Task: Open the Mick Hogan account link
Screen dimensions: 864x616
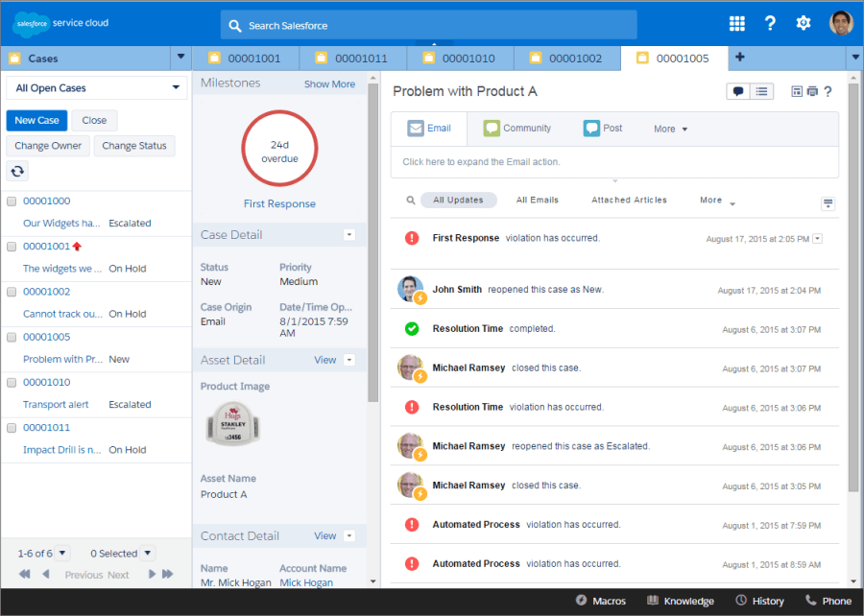Action: click(306, 582)
